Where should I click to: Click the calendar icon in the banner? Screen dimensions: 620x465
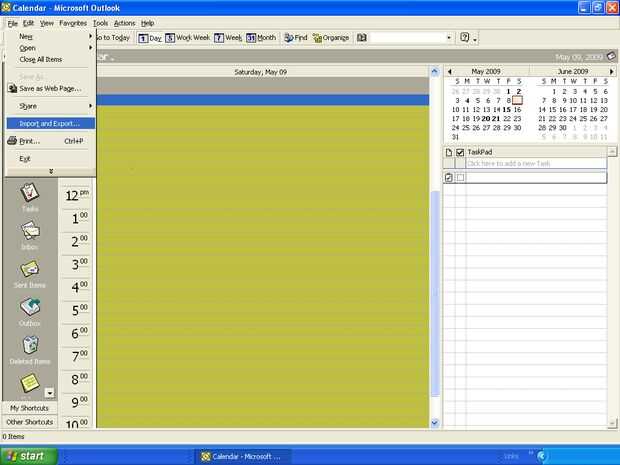point(611,56)
